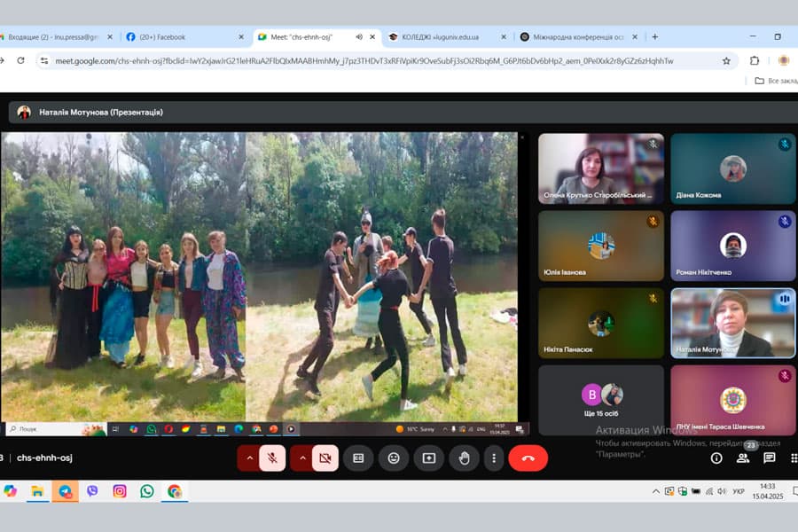This screenshot has width=798, height=532.
Task: Switch to the КОЛЕДЖІ luguniv.edu.ua tab
Action: (x=443, y=37)
